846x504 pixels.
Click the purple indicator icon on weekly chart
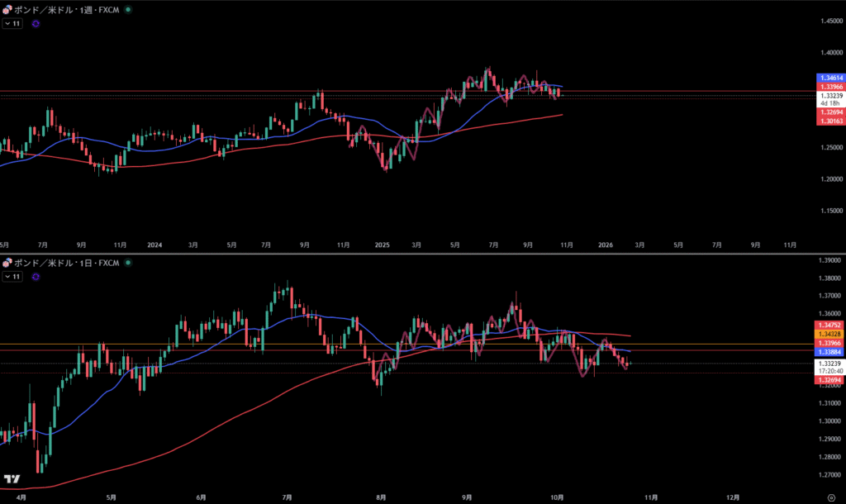pos(36,24)
